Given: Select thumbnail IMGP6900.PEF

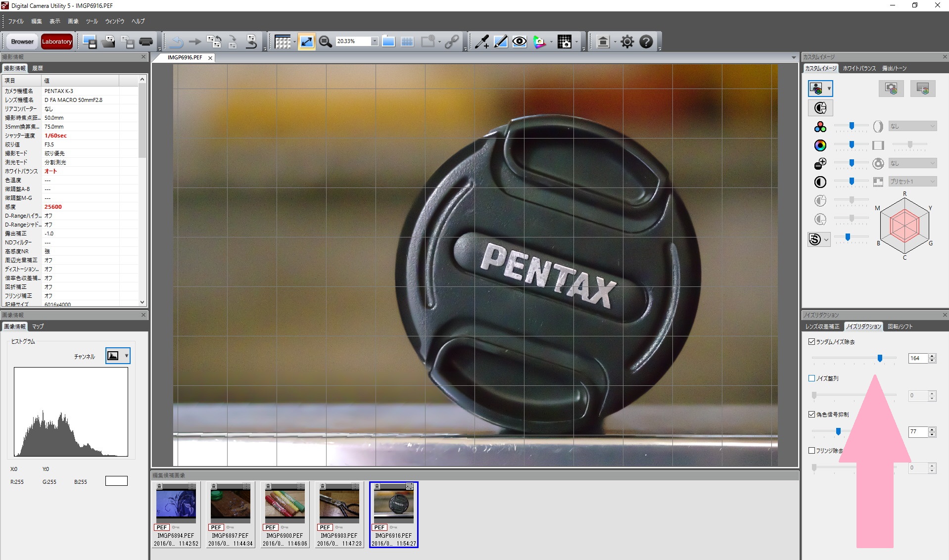Looking at the screenshot, I should coord(285,514).
